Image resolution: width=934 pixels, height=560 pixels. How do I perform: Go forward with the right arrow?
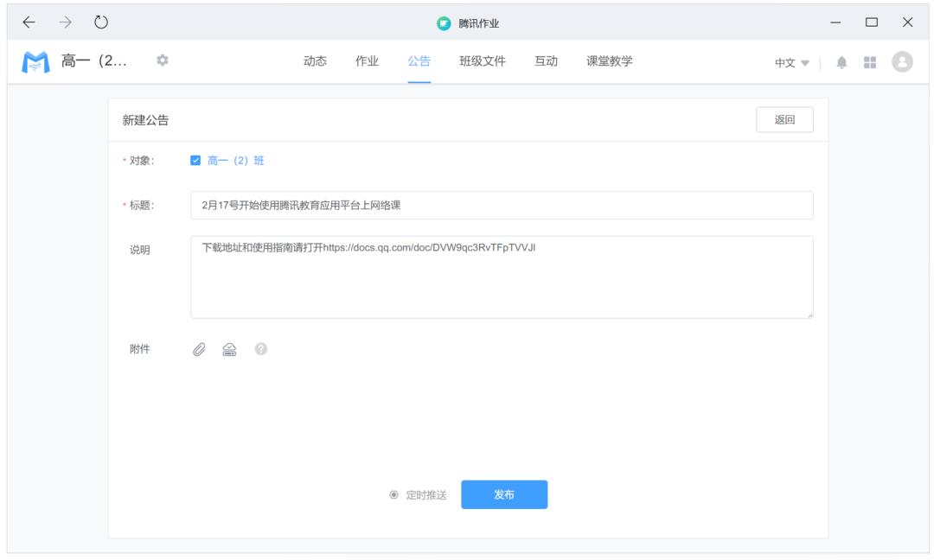point(65,22)
